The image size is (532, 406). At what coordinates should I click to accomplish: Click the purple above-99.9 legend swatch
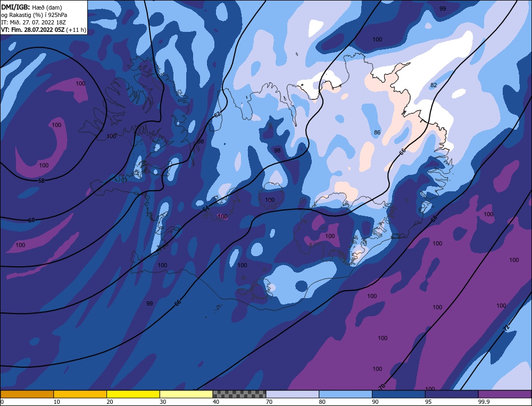[x=505, y=394]
